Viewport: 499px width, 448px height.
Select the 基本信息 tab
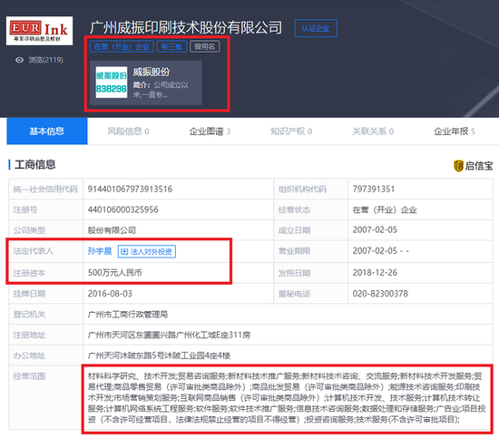47,131
